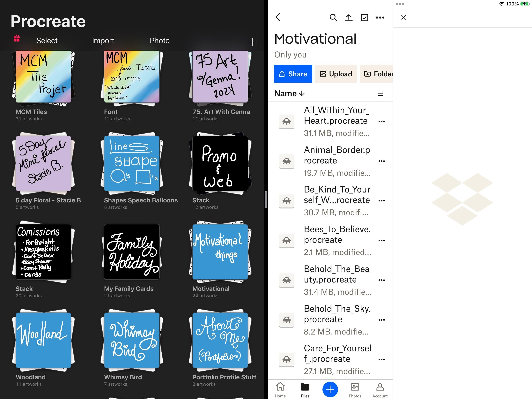Switch list view layout icon
Viewport: 532px width, 399px height.
380,93
